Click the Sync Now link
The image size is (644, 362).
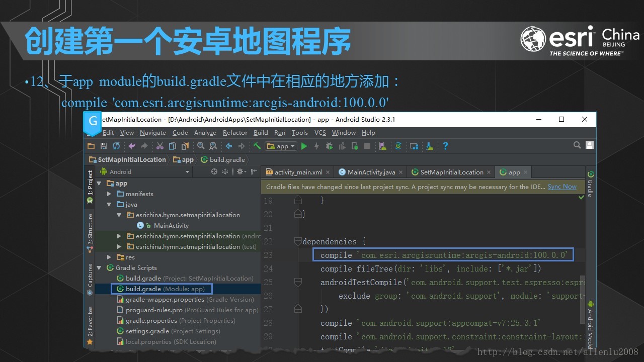click(562, 187)
